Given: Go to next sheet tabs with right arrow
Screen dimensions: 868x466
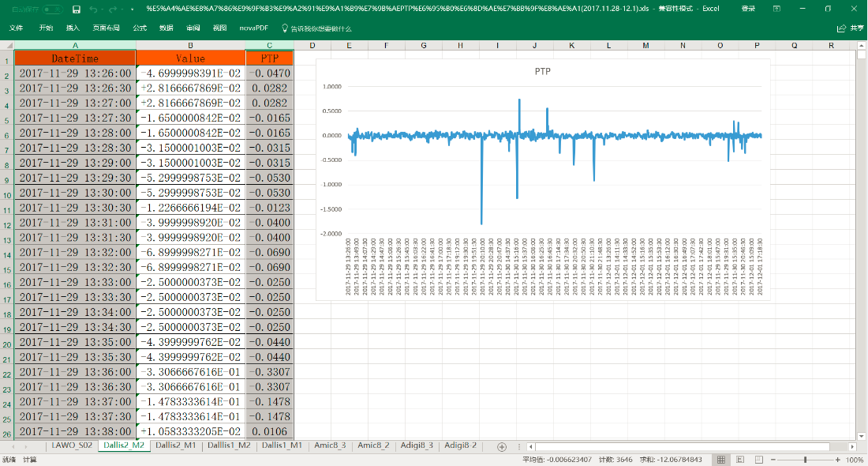Looking at the screenshot, I should point(26,446).
